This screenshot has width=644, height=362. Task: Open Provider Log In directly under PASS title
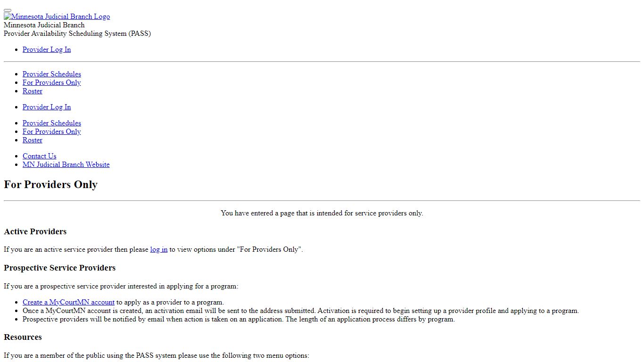click(47, 49)
